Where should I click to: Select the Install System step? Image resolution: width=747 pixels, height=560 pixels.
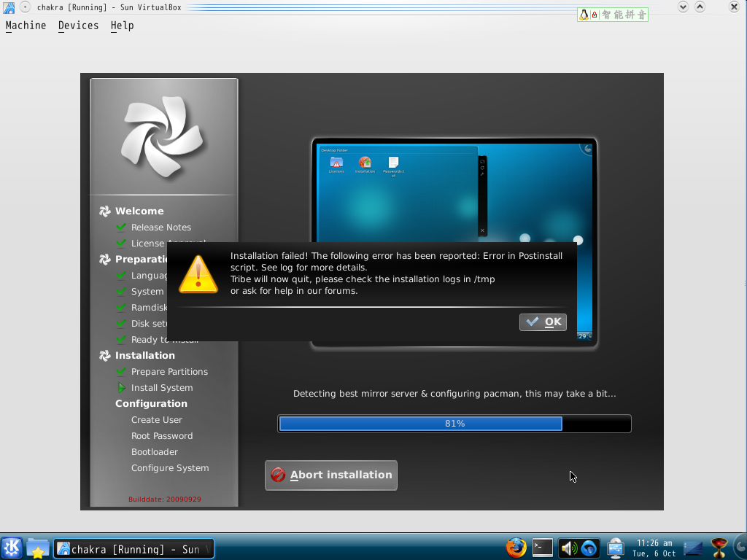click(x=162, y=388)
